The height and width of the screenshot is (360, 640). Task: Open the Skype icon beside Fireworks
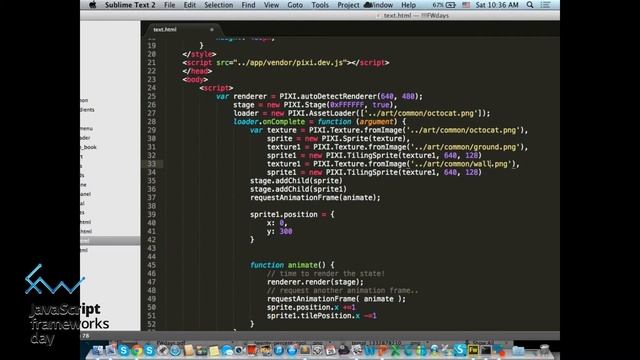(x=460, y=350)
